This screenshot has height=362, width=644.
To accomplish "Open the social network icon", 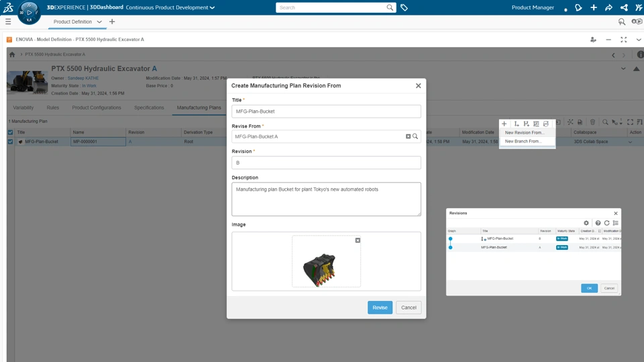I will (x=624, y=7).
